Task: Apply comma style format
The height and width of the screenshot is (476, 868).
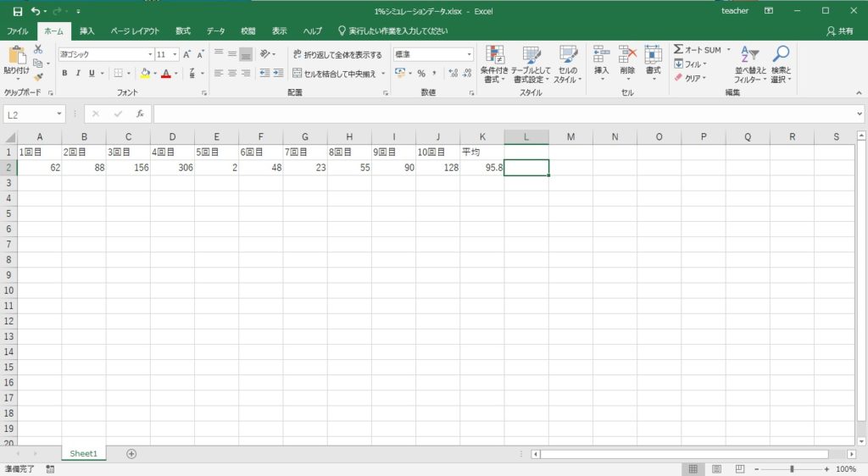Action: [x=435, y=73]
